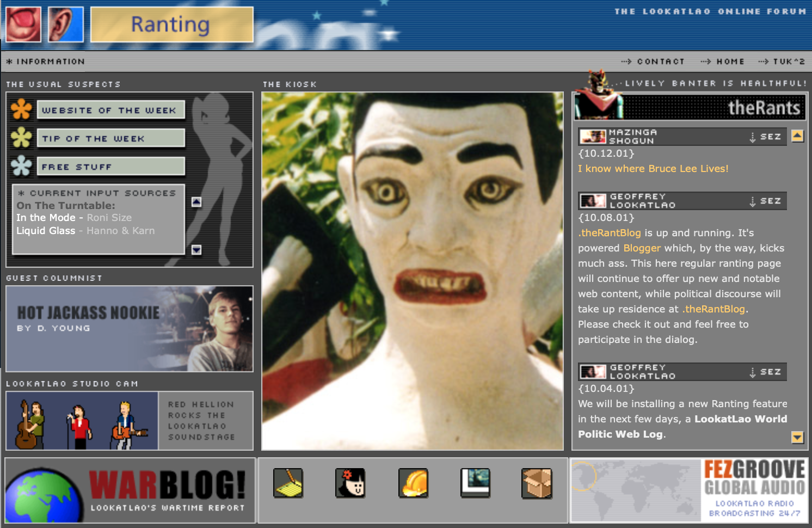The width and height of the screenshot is (812, 528).
Task: Select the yellow dustpan icon below the kiosk
Action: [x=288, y=483]
